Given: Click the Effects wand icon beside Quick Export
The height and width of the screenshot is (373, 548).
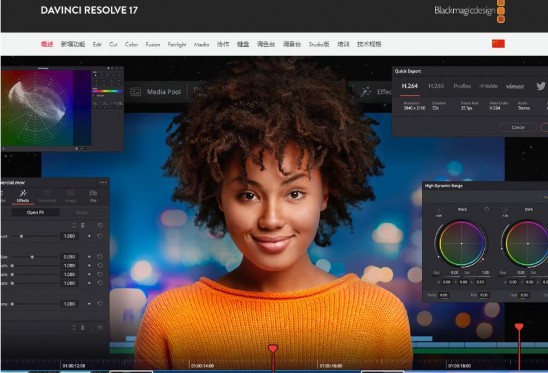Looking at the screenshot, I should point(366,92).
